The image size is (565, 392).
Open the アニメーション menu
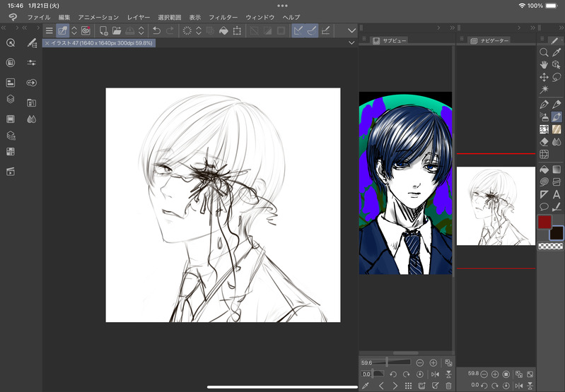(98, 17)
